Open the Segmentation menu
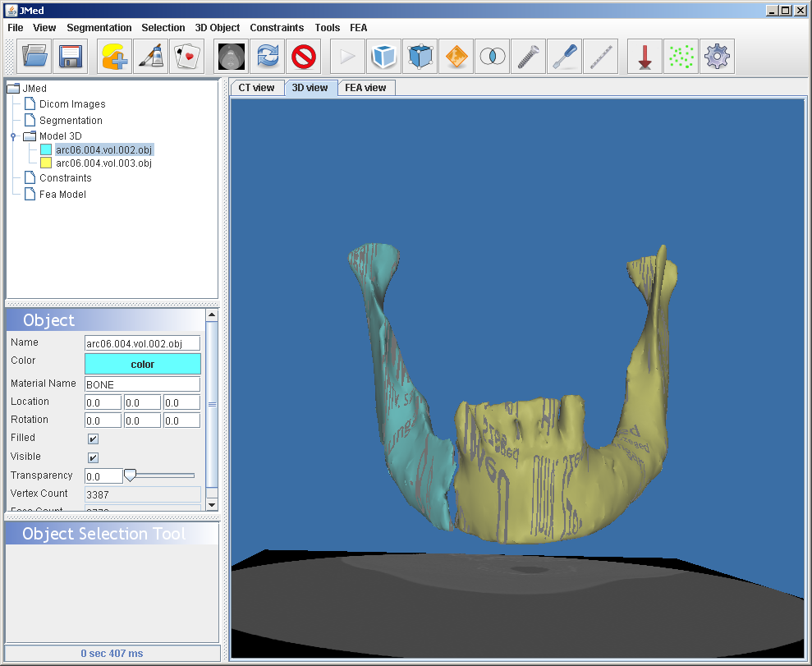The height and width of the screenshot is (666, 812). coord(99,28)
